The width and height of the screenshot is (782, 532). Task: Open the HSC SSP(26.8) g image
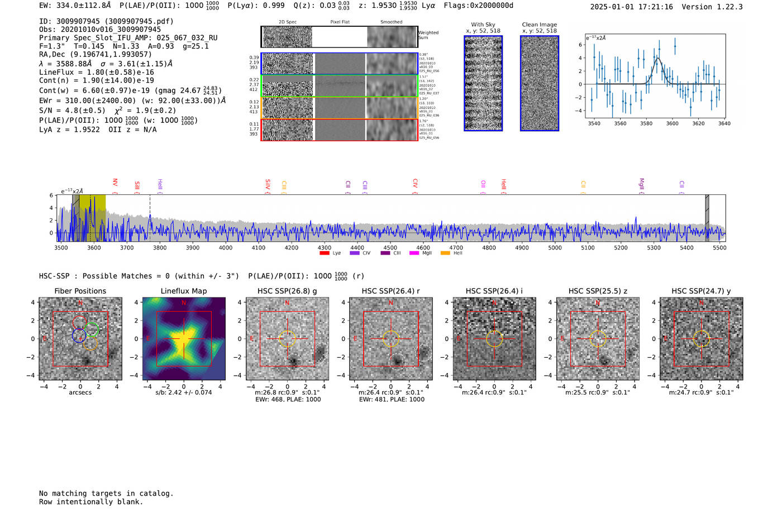(x=287, y=339)
